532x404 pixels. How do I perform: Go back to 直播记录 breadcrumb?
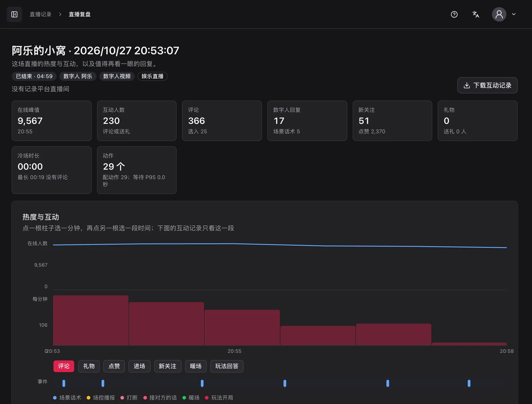coord(41,14)
